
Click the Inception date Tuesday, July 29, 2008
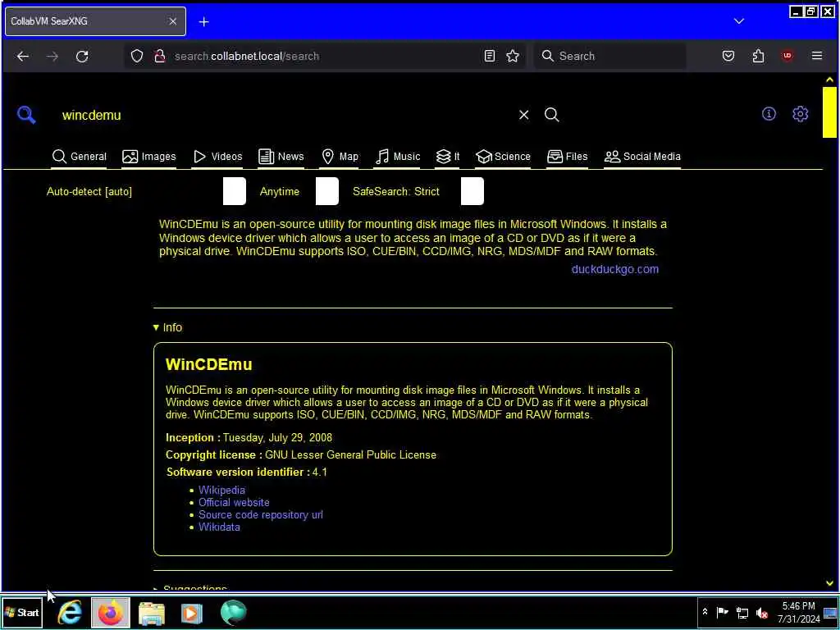pos(277,438)
